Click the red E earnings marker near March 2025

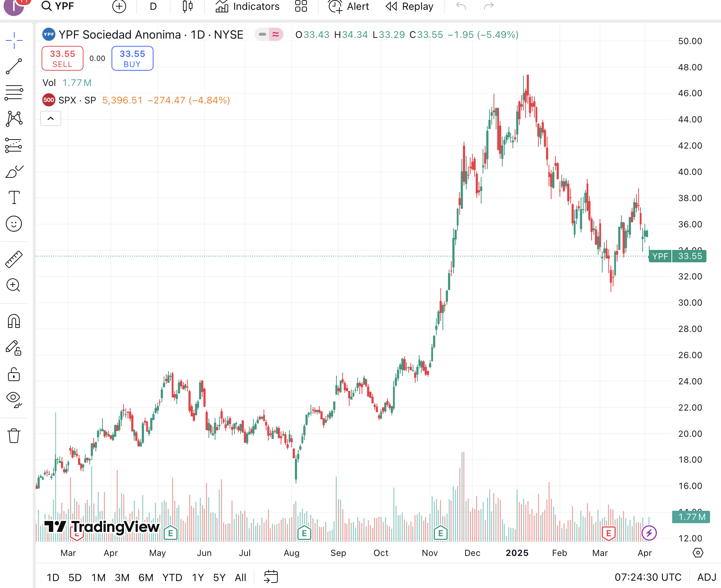[608, 534]
